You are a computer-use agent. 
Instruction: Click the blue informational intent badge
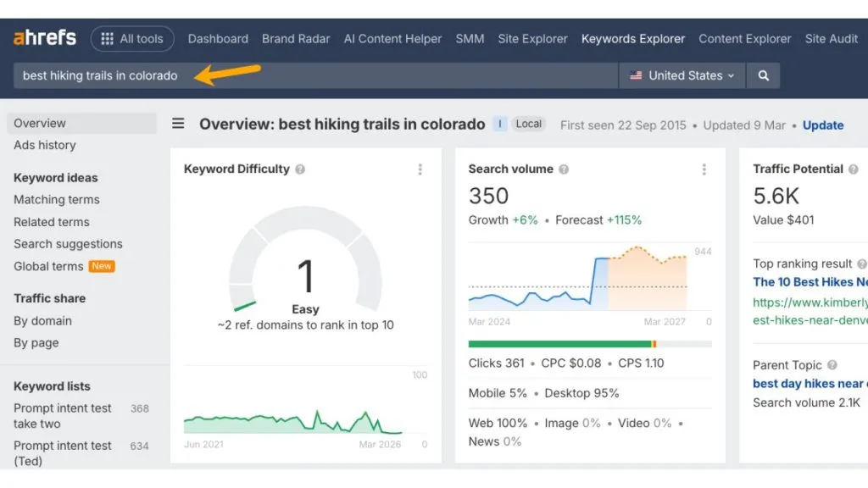pyautogui.click(x=500, y=124)
